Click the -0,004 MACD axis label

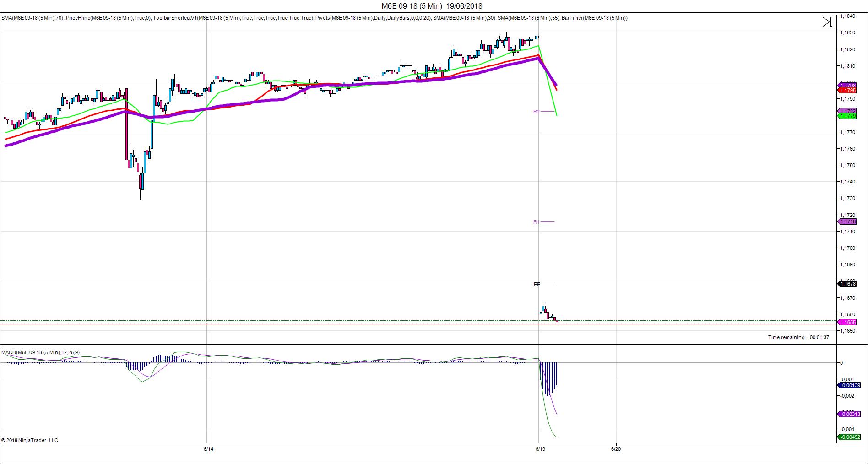point(847,429)
